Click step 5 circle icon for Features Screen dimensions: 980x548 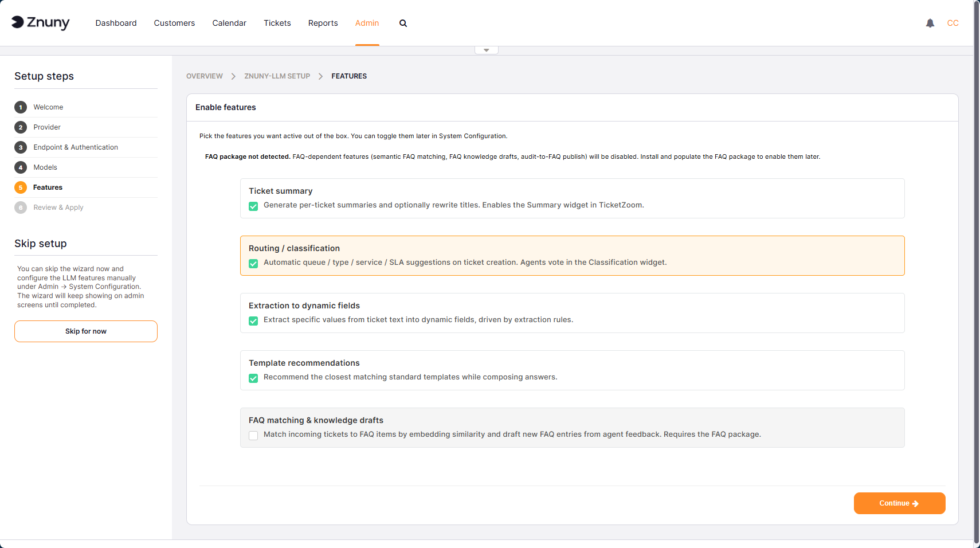pyautogui.click(x=21, y=187)
